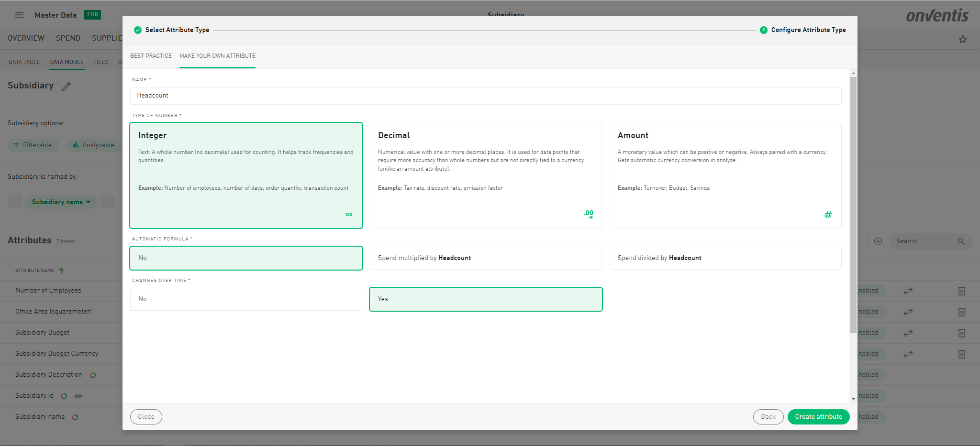
Task: Open the hamburger navigation menu
Action: point(19,15)
